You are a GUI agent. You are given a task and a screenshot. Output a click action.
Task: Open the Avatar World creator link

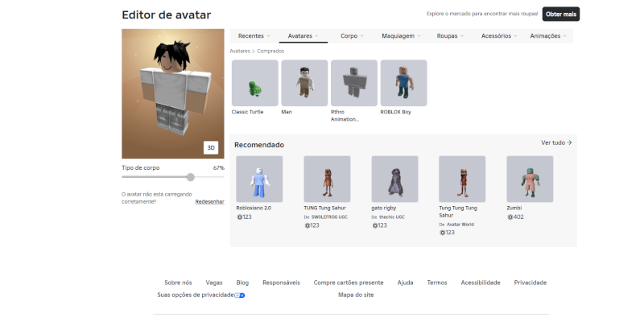460,225
